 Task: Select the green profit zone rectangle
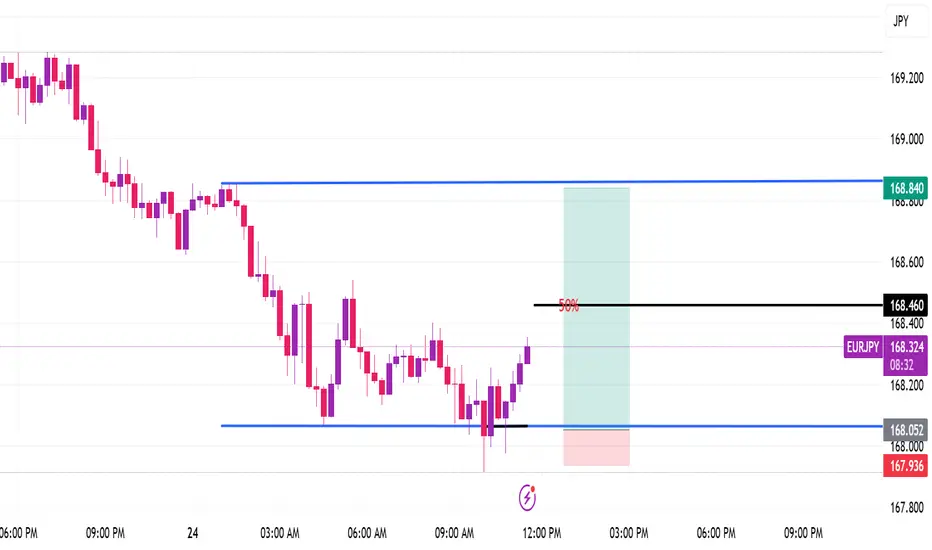596,308
